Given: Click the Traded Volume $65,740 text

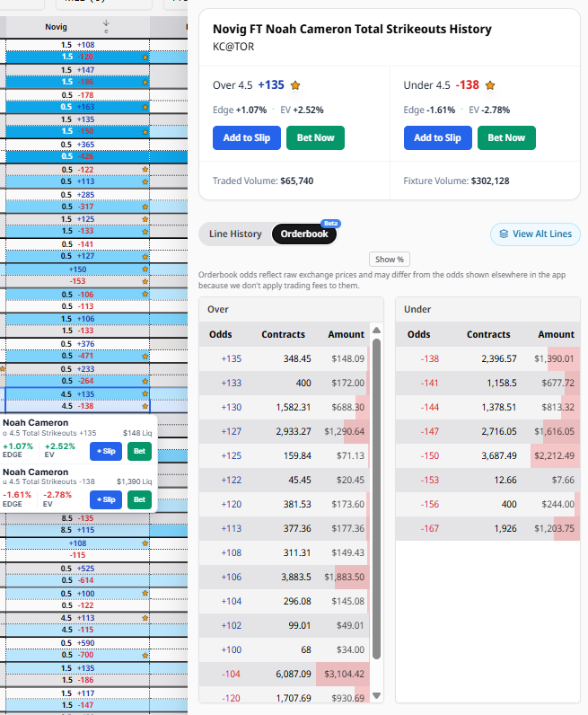Looking at the screenshot, I should [x=263, y=181].
